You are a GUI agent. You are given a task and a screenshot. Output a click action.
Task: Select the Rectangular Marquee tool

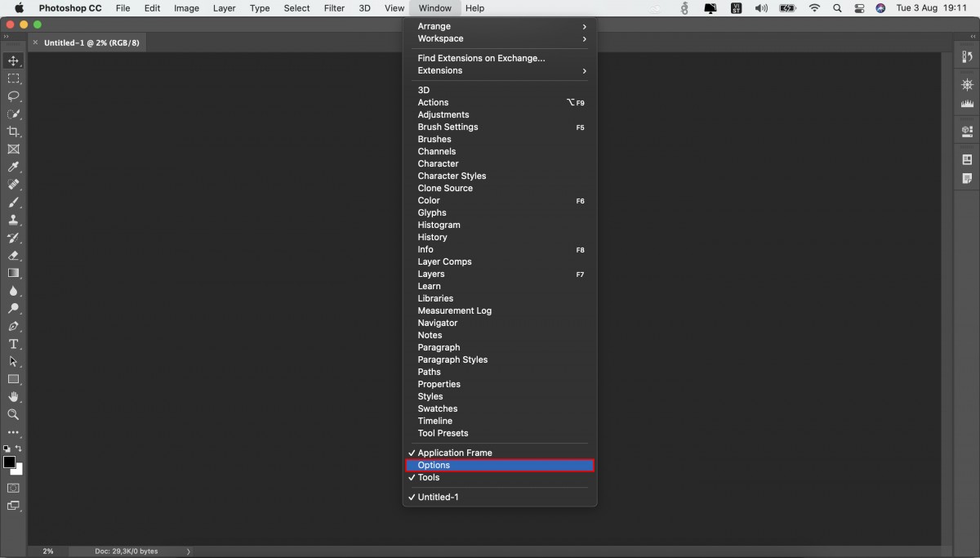[13, 78]
